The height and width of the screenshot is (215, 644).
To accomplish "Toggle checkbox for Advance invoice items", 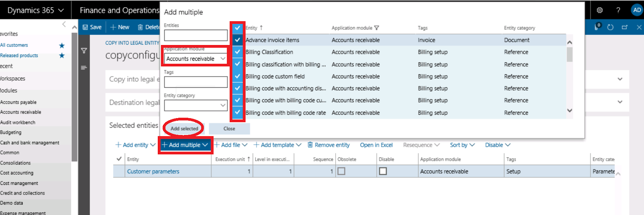I will [x=237, y=40].
